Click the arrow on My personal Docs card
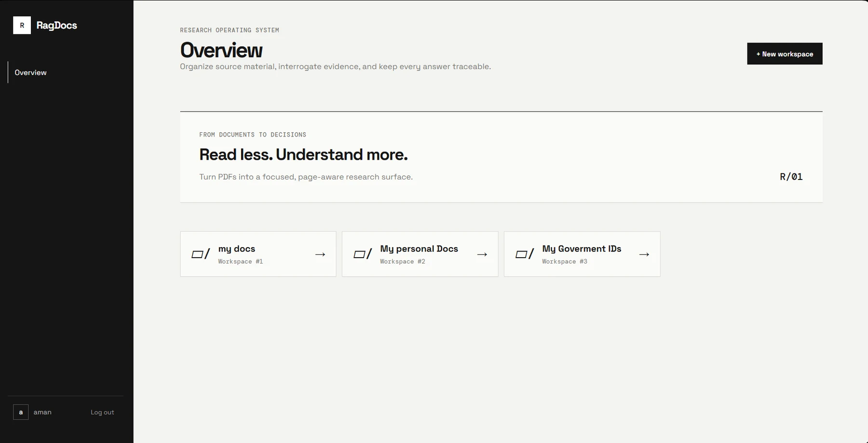Screen dimensions: 868x443 click(x=482, y=254)
